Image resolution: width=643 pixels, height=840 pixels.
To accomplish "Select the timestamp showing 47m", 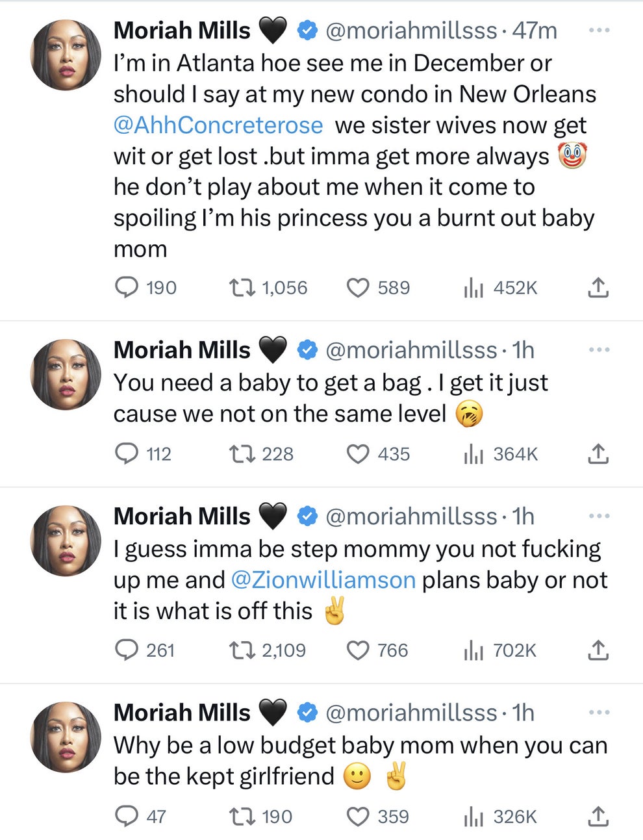I will pos(537,30).
